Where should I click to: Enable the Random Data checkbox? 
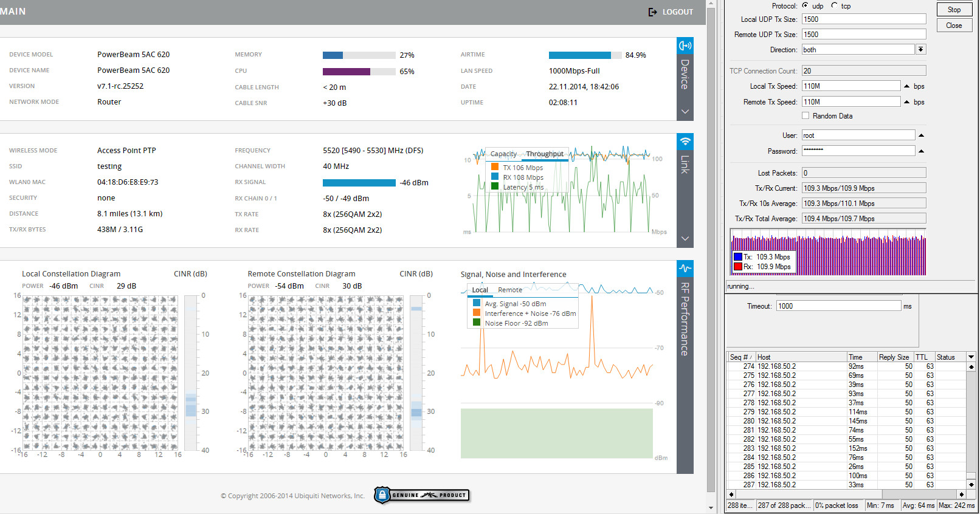coord(806,115)
